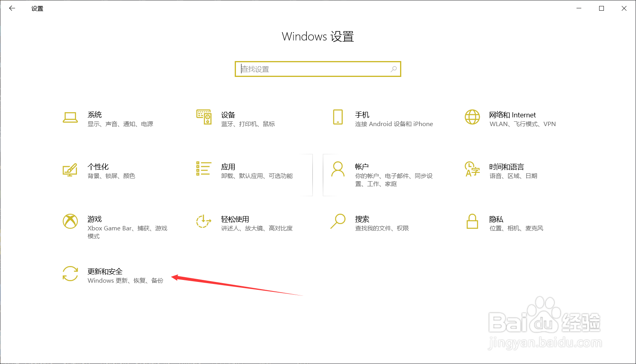Click the Accounts person icon
Viewport: 636px width, 364px height.
pyautogui.click(x=338, y=169)
